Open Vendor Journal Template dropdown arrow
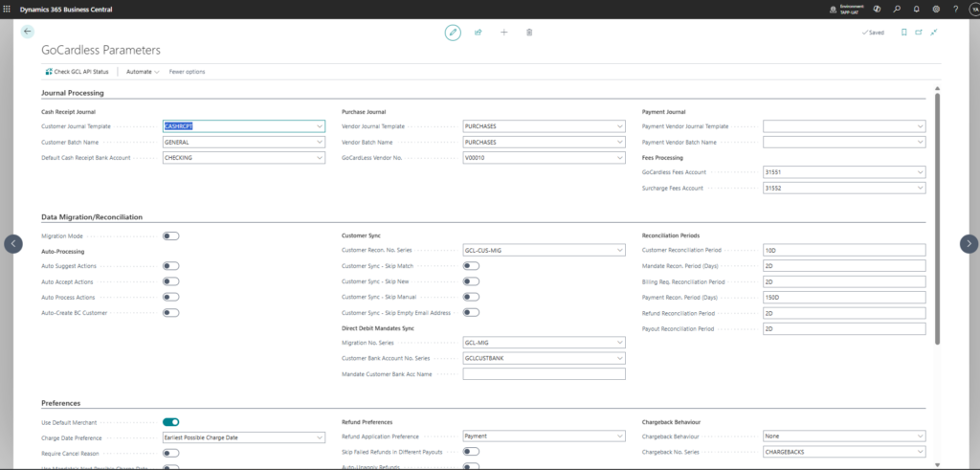This screenshot has height=470, width=980. [619, 126]
